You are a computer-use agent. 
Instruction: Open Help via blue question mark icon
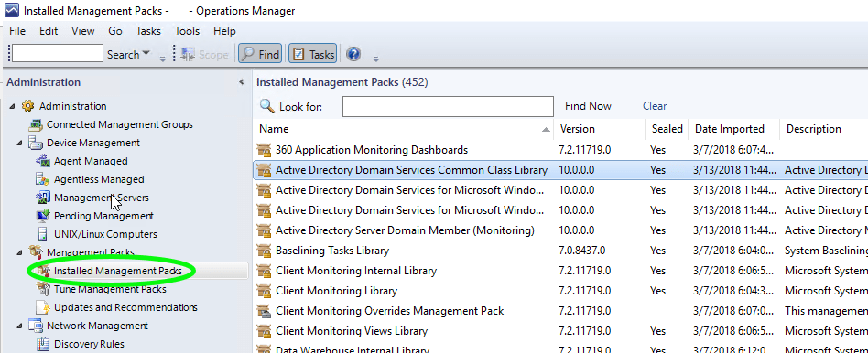point(353,54)
